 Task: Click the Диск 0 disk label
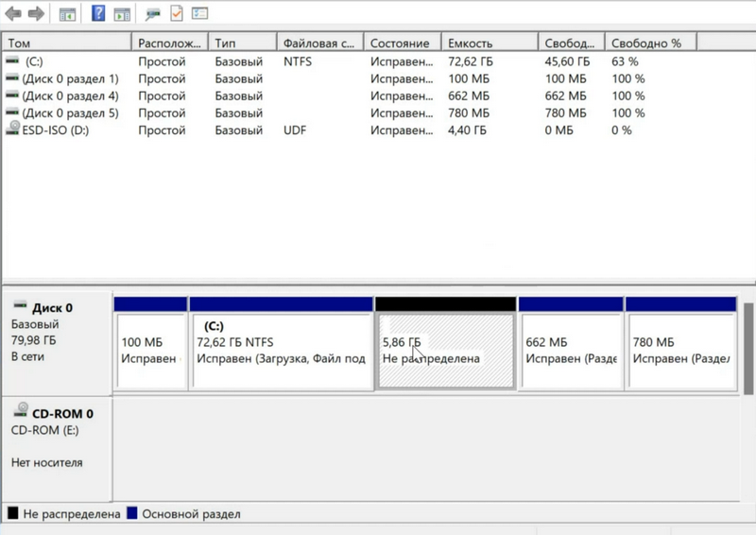pyautogui.click(x=53, y=308)
